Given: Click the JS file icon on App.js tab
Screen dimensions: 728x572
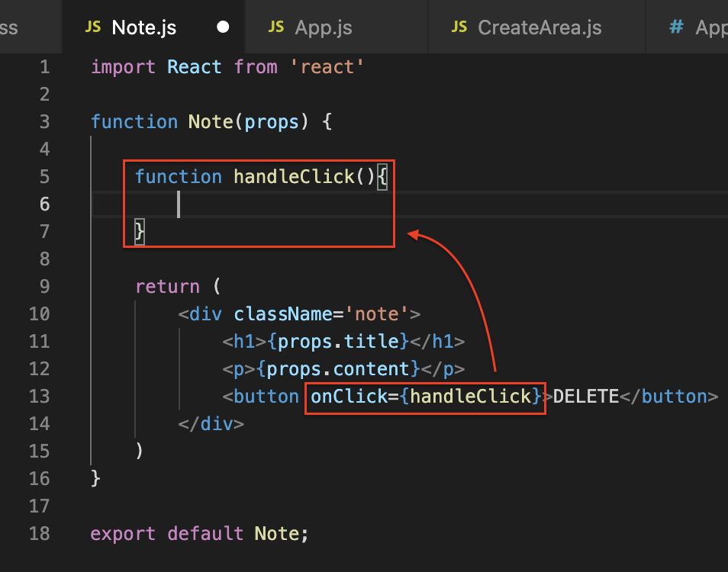Looking at the screenshot, I should [275, 27].
